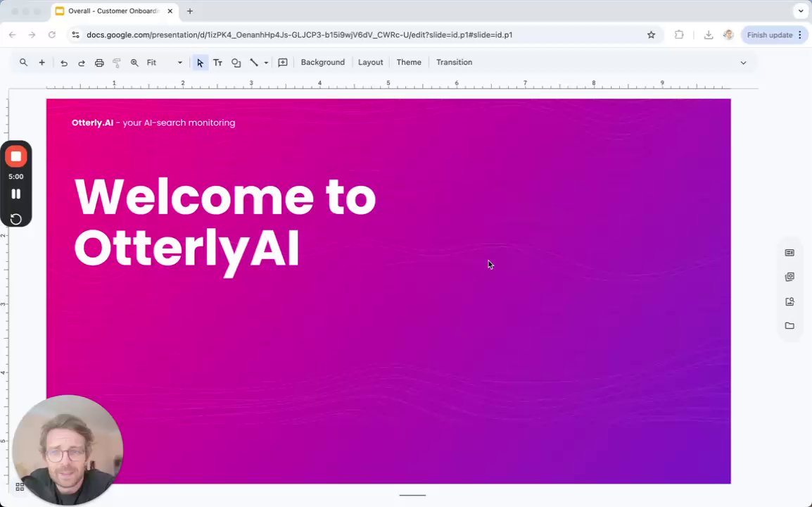812x507 pixels.
Task: Close the Overall - Customer Onboarding tab
Action: point(170,11)
